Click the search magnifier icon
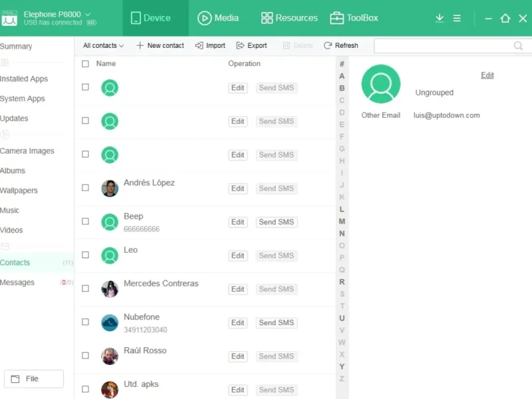The width and height of the screenshot is (532, 399). pos(518,45)
